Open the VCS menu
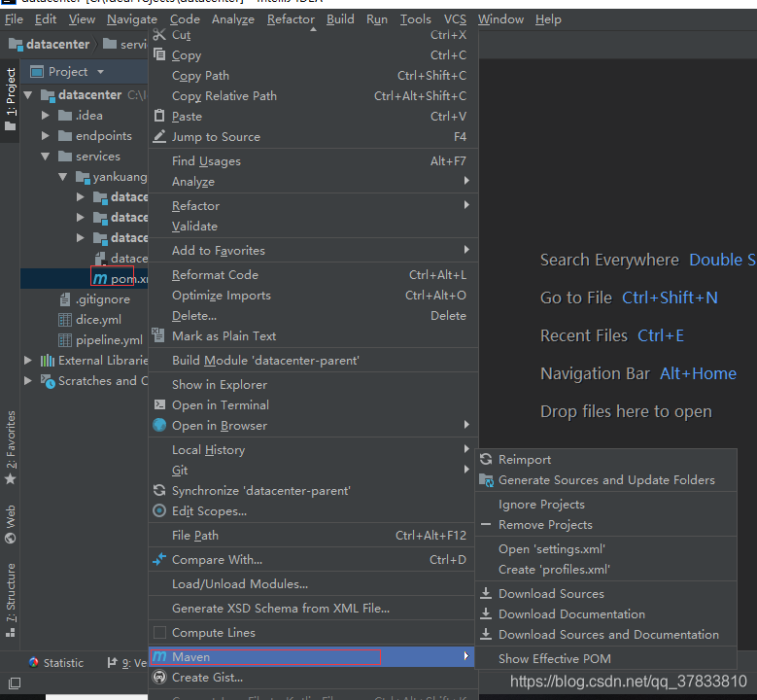 click(x=455, y=19)
